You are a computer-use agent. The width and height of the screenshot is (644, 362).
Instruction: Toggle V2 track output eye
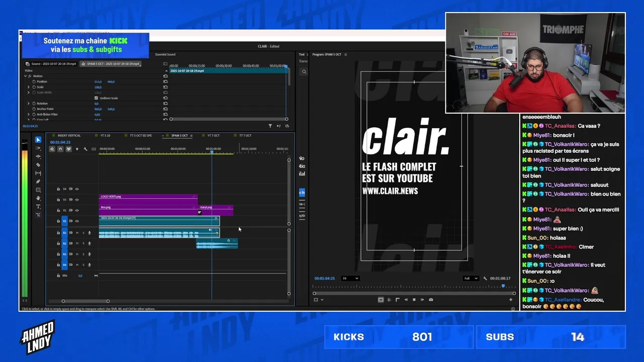coord(77,210)
